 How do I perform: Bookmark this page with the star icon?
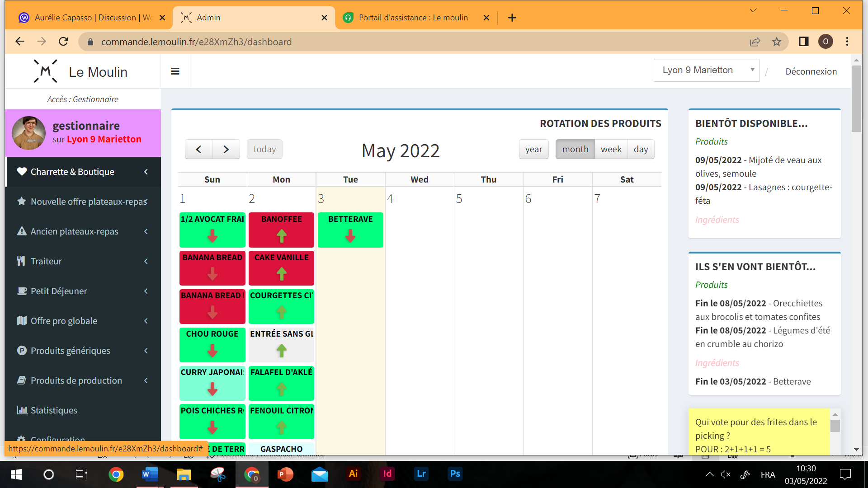pyautogui.click(x=776, y=42)
